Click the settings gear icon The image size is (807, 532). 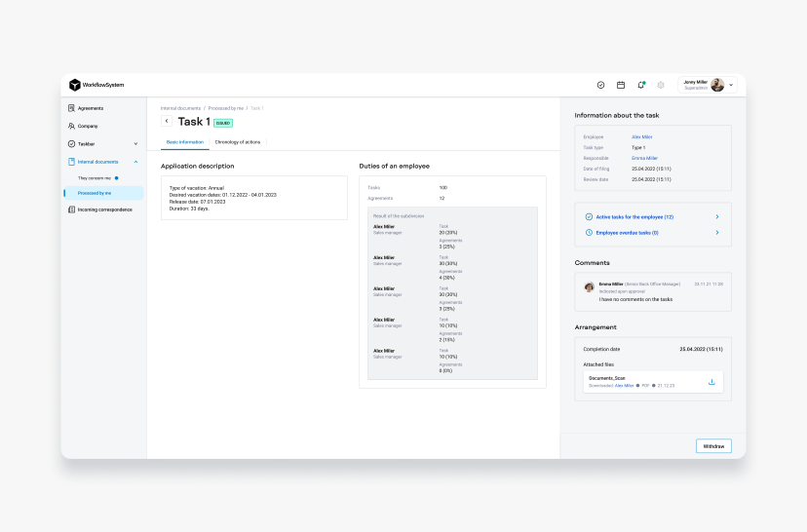coord(661,85)
